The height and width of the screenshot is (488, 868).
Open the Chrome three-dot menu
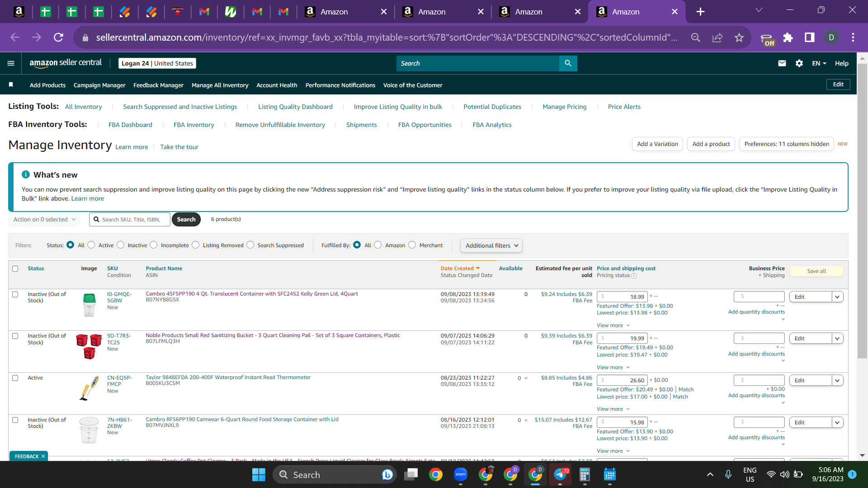coord(853,38)
